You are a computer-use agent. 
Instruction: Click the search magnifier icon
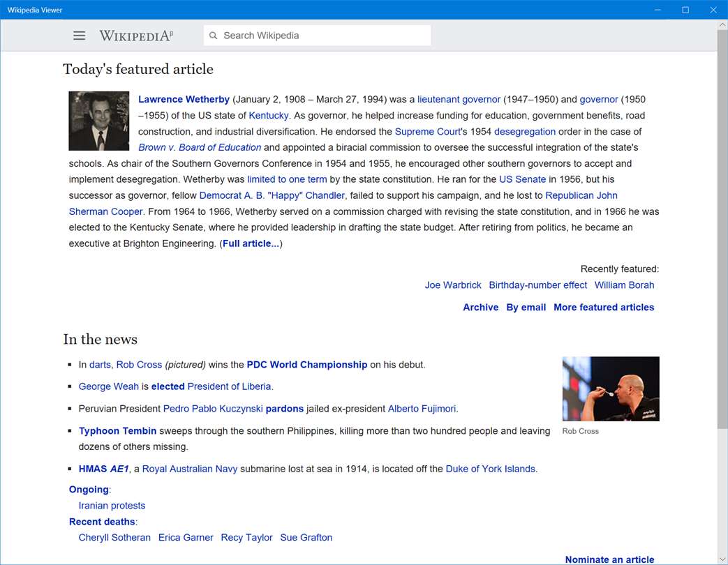(213, 36)
